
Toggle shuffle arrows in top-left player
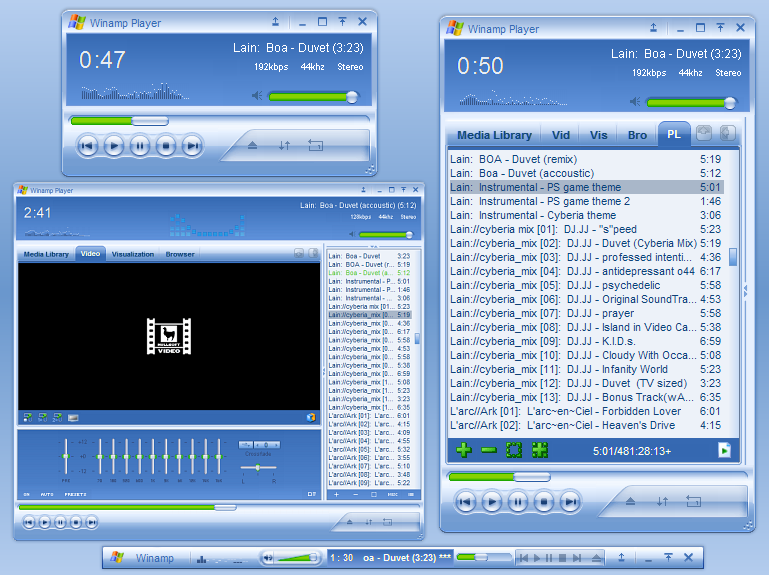pyautogui.click(x=284, y=145)
